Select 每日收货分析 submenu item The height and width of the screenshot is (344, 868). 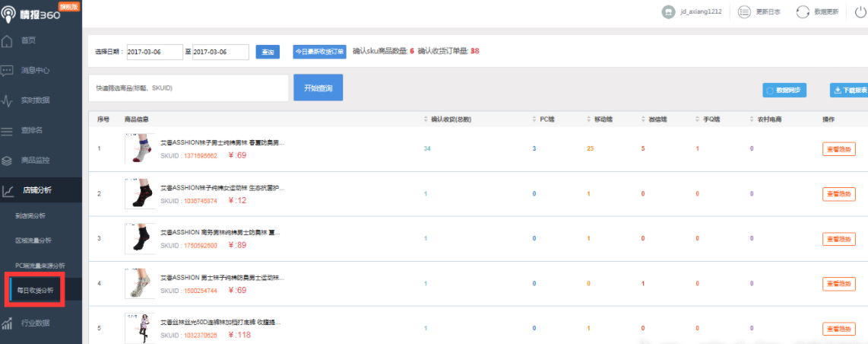pyautogui.click(x=36, y=289)
